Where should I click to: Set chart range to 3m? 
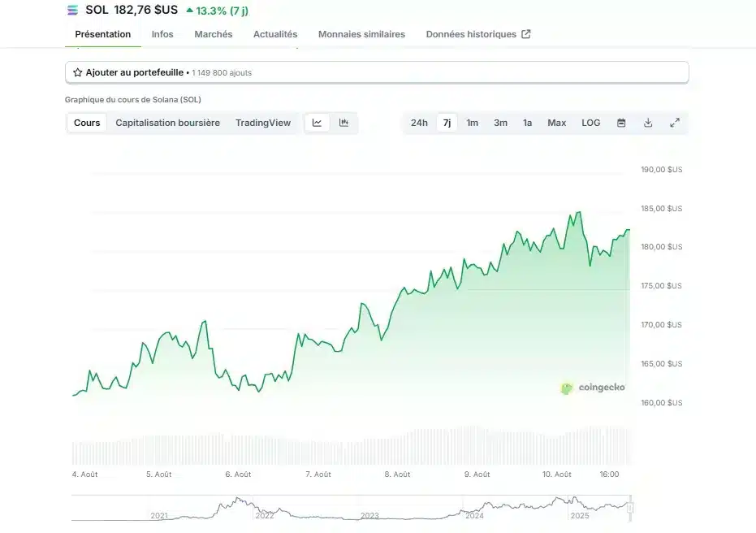(x=500, y=123)
